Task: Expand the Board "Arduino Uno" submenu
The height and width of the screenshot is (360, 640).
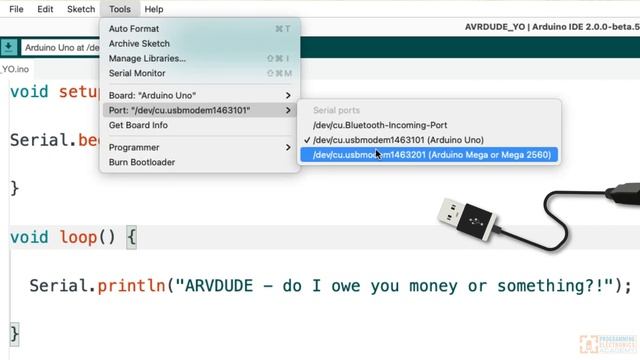Action: point(200,95)
